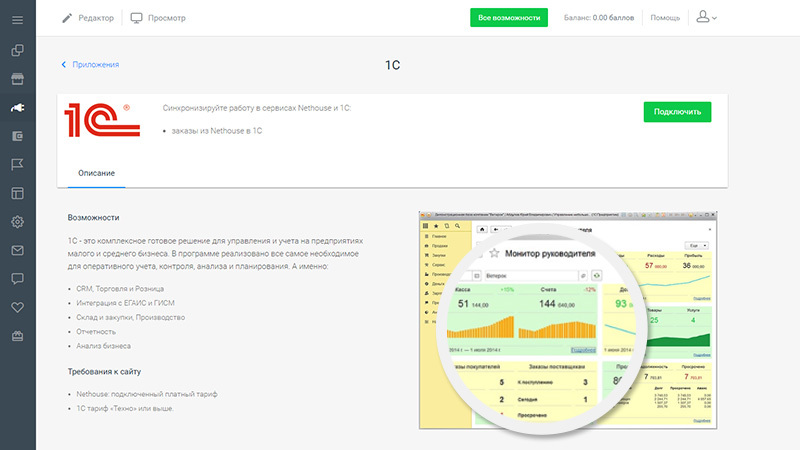The width and height of the screenshot is (800, 450).
Task: Click the Подключить button
Action: pos(677,112)
